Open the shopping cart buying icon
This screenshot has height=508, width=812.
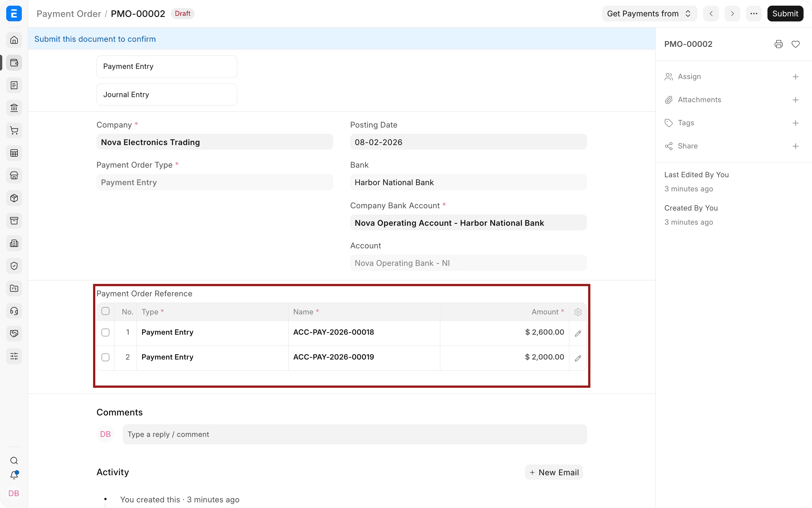(14, 130)
